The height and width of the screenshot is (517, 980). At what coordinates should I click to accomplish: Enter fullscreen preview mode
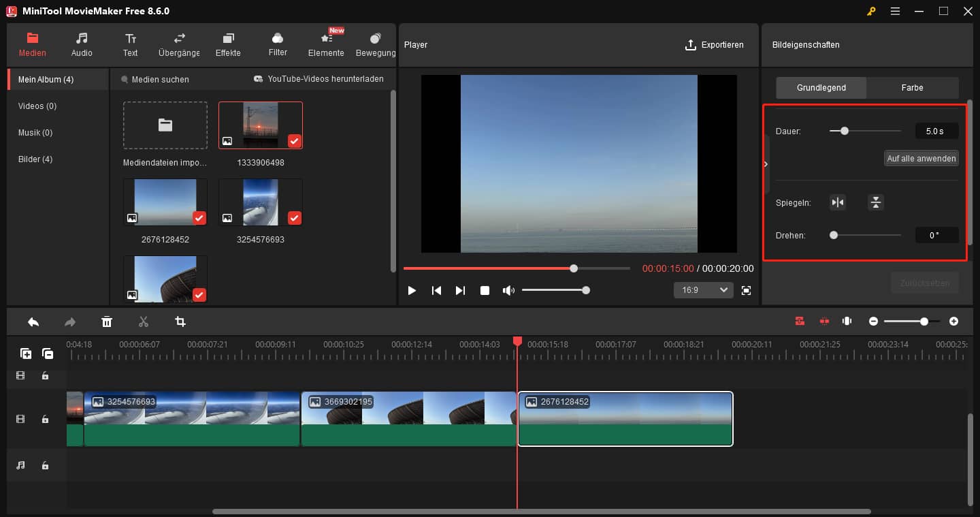[746, 290]
